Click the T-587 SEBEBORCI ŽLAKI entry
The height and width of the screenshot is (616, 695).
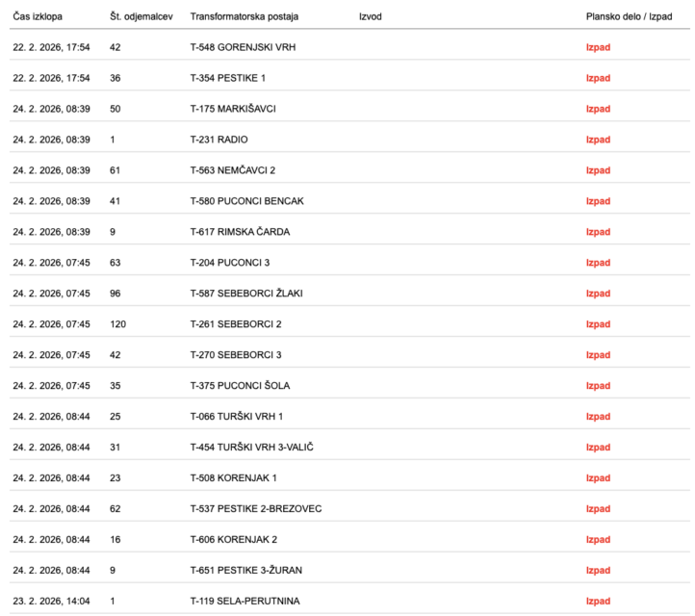coord(245,294)
